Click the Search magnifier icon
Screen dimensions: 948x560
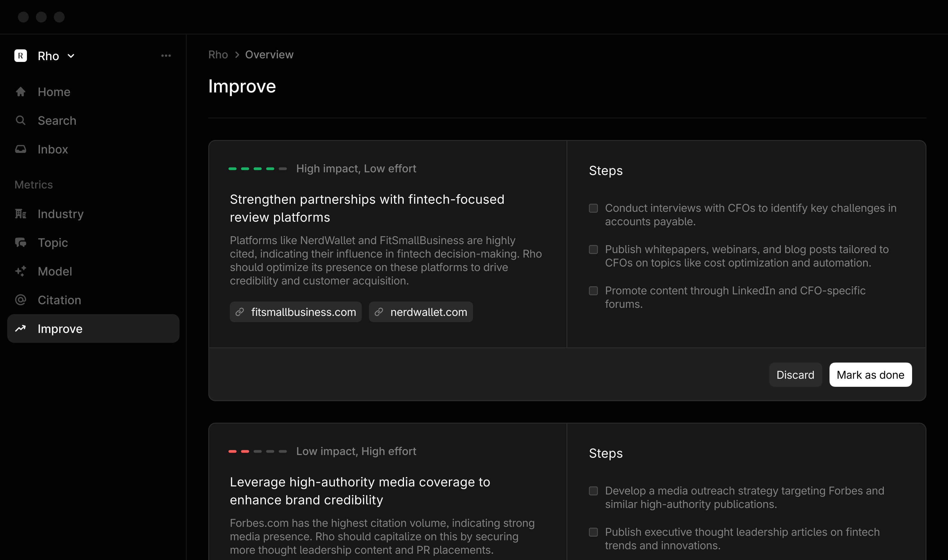pos(21,120)
